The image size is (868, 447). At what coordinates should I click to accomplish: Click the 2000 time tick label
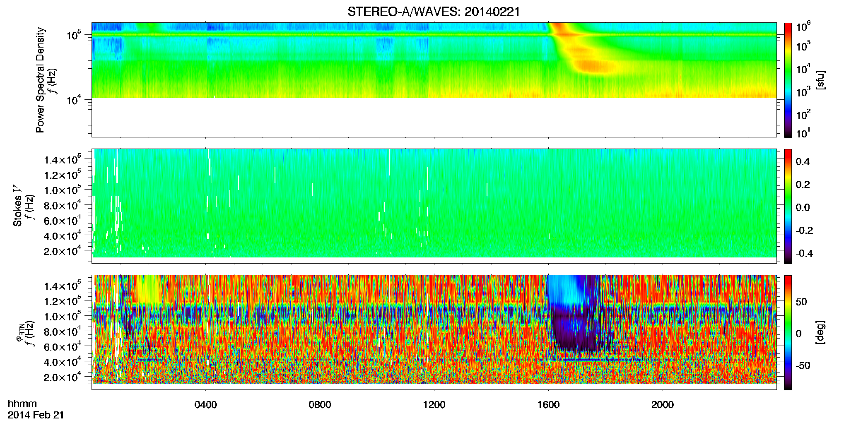pos(663,405)
